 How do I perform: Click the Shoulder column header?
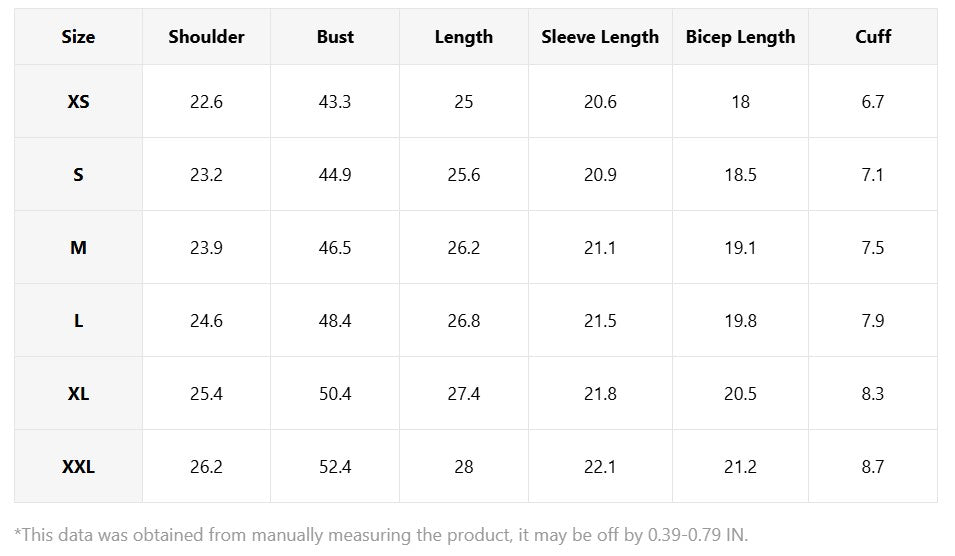pyautogui.click(x=206, y=37)
